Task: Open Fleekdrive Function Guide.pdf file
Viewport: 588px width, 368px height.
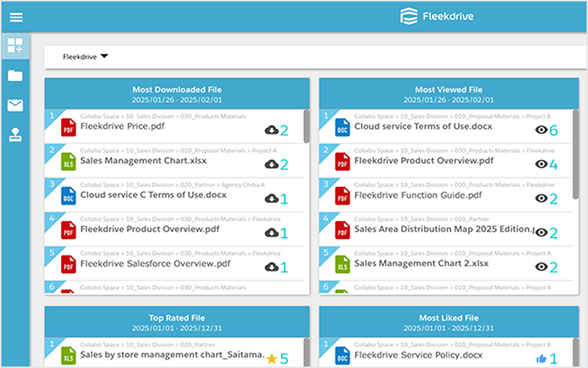Action: point(417,195)
